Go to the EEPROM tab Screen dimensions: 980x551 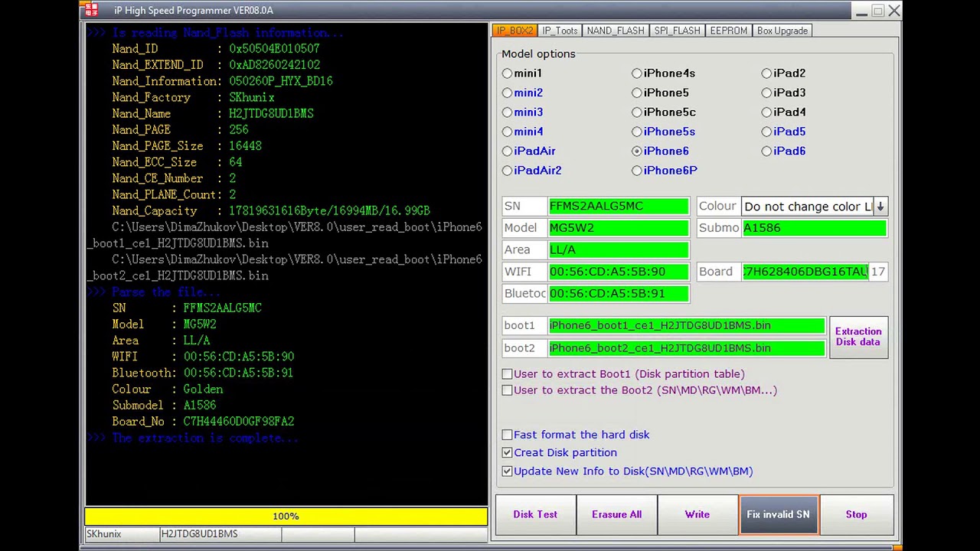(x=728, y=31)
